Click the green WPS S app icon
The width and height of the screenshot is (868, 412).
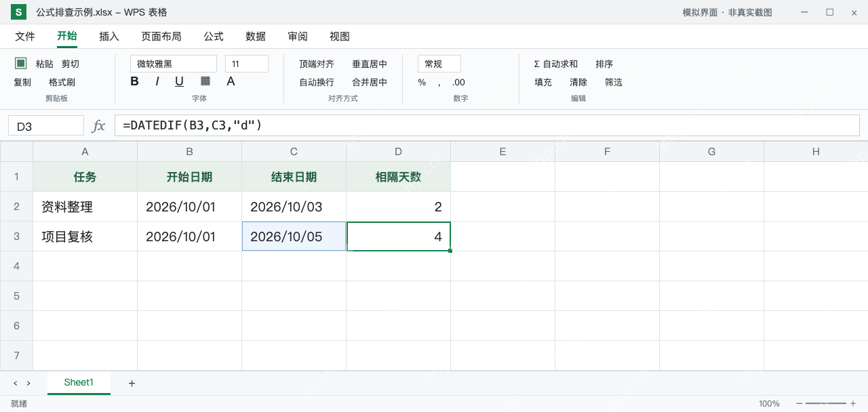coord(19,12)
